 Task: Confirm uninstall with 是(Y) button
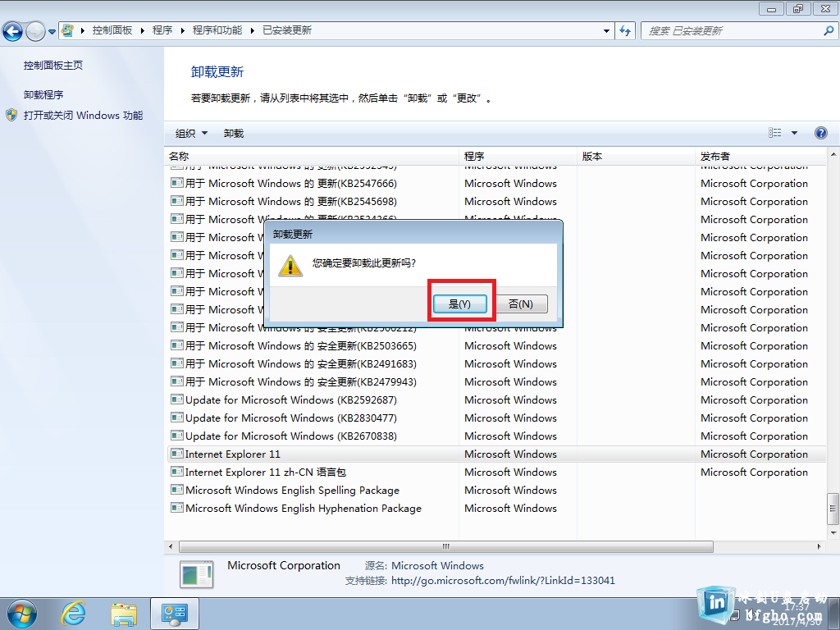[x=459, y=304]
